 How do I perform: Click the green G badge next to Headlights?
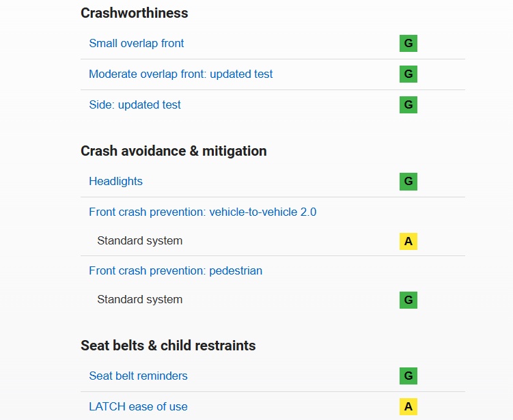(408, 182)
